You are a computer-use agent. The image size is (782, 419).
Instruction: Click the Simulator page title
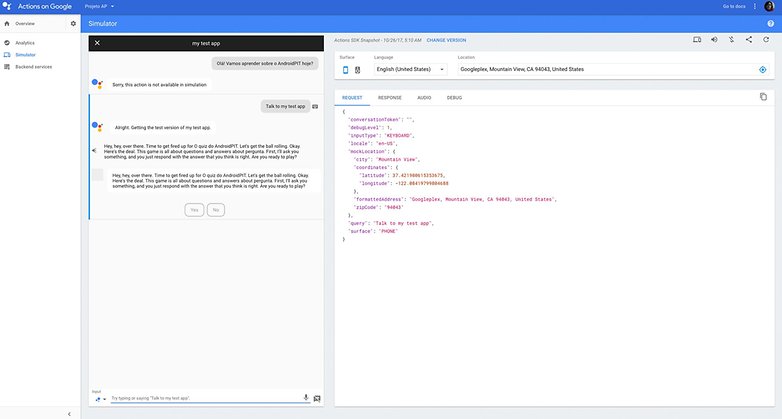103,23
